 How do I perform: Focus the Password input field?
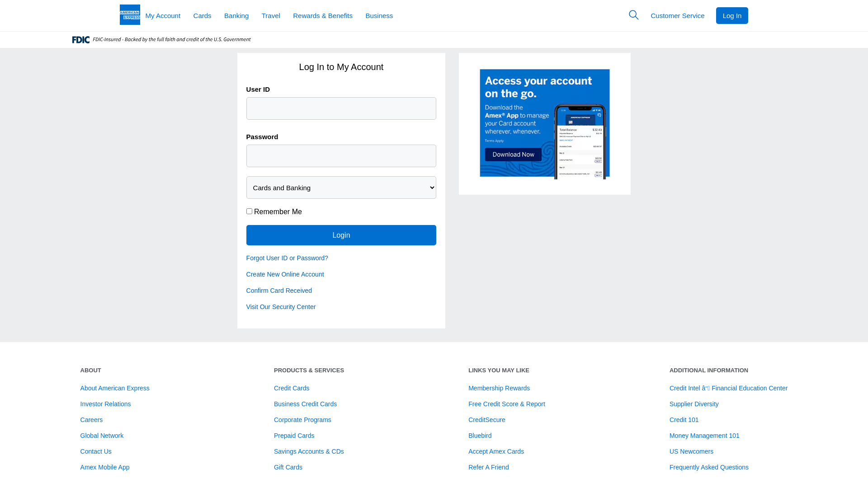click(341, 156)
